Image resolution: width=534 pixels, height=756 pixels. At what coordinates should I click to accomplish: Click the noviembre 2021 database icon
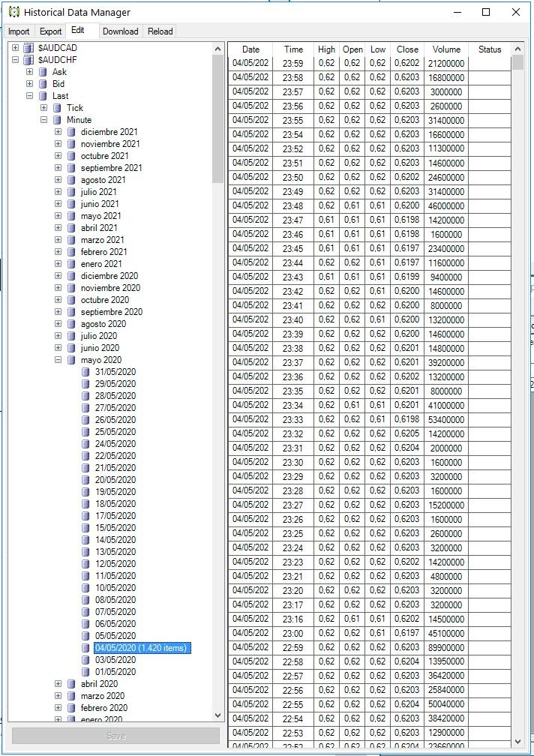pos(71,144)
